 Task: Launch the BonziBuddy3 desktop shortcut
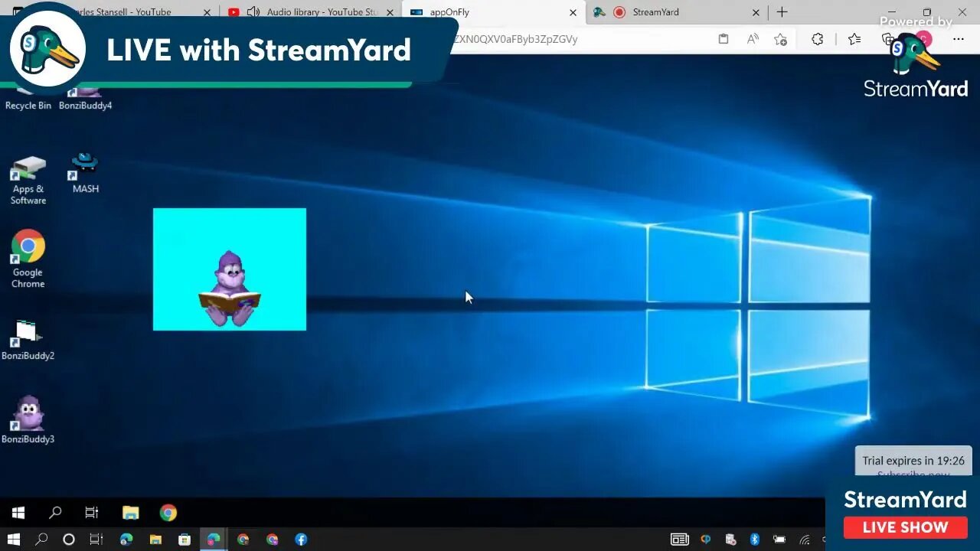pyautogui.click(x=28, y=419)
